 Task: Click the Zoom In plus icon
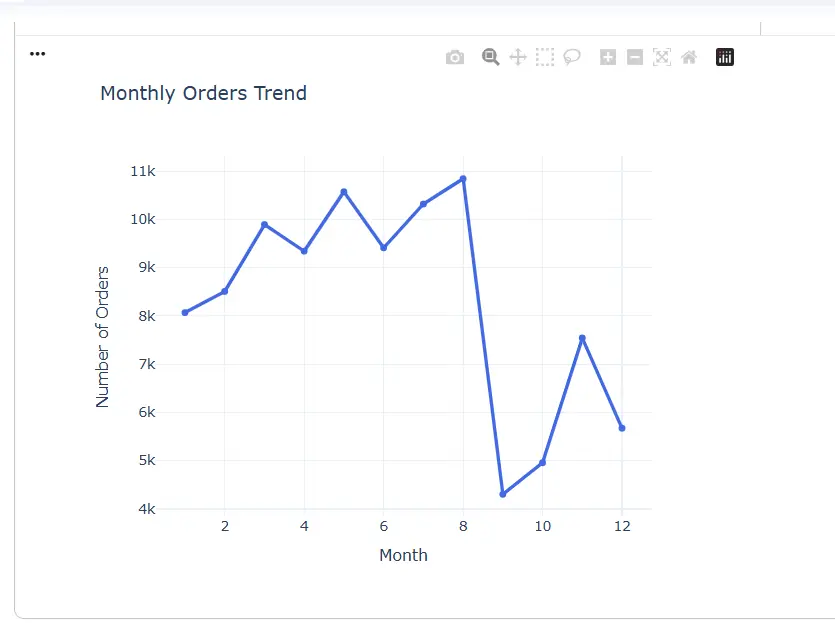tap(608, 57)
